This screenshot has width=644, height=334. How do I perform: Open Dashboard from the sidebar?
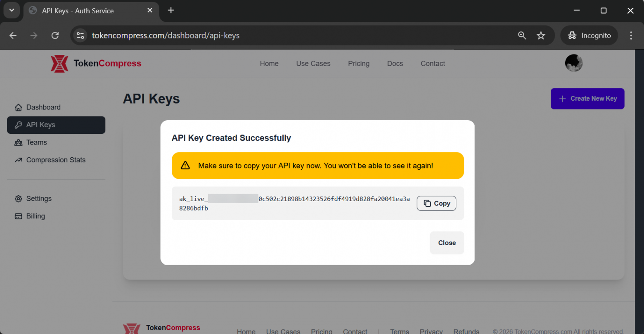coord(43,107)
